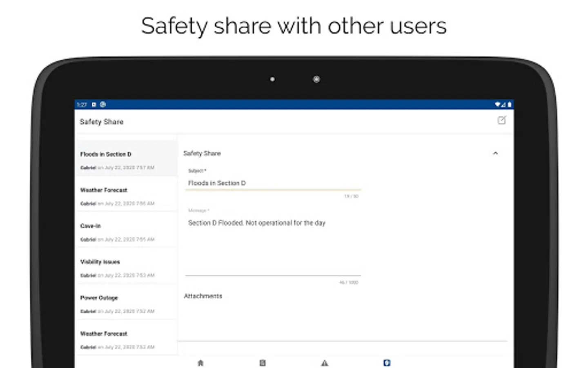Tap the square notification icon beside the clock
This screenshot has width=588, height=368.
[94, 105]
